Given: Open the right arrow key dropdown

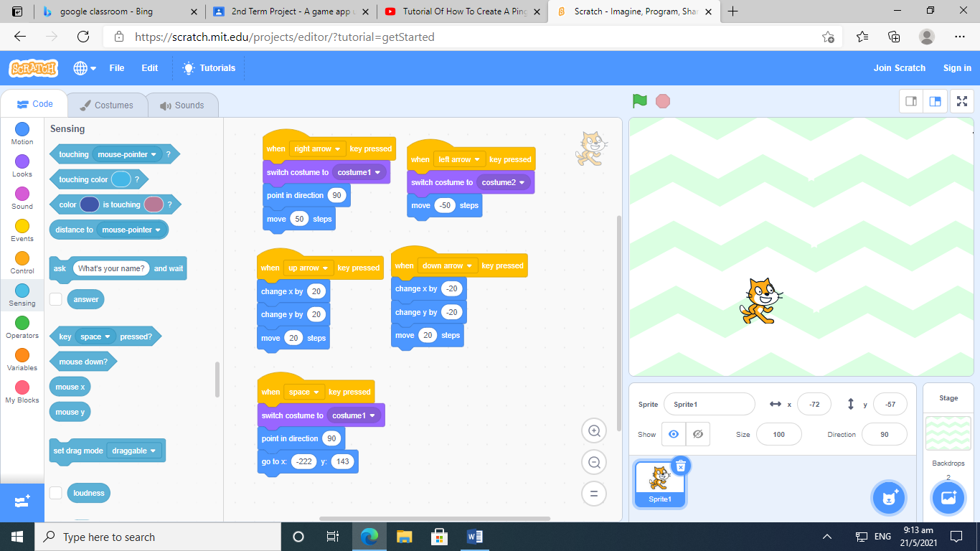Looking at the screenshot, I should pyautogui.click(x=318, y=149).
